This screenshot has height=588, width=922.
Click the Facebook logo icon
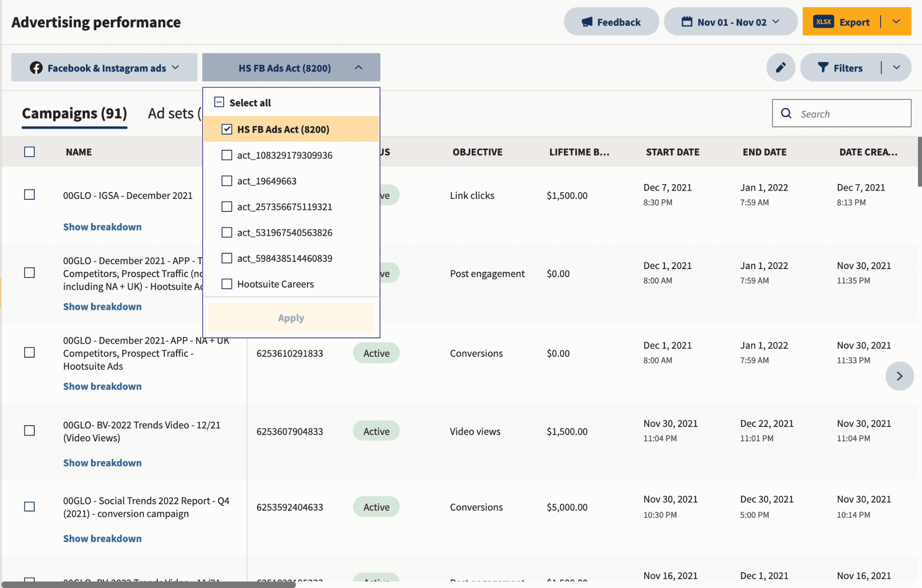tap(36, 67)
